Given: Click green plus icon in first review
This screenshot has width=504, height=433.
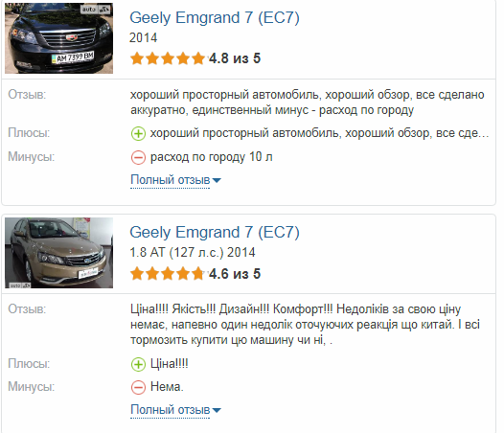Looking at the screenshot, I should click(x=138, y=134).
